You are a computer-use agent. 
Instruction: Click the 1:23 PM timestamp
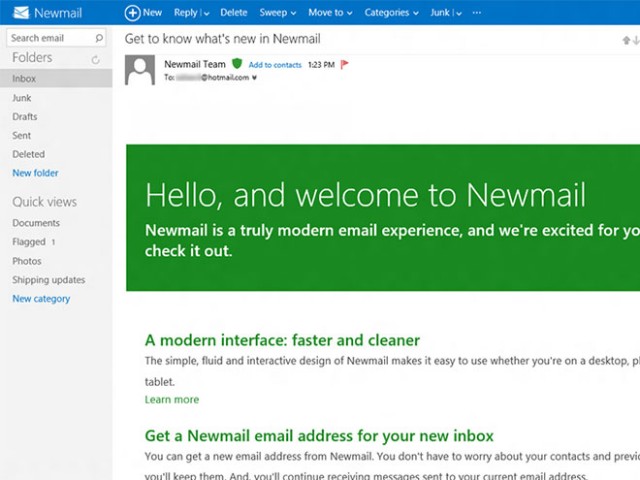coord(321,65)
